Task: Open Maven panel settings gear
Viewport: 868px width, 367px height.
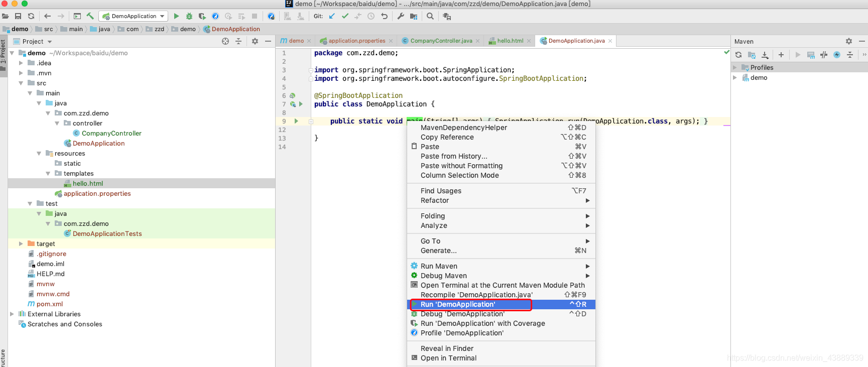Action: [849, 41]
